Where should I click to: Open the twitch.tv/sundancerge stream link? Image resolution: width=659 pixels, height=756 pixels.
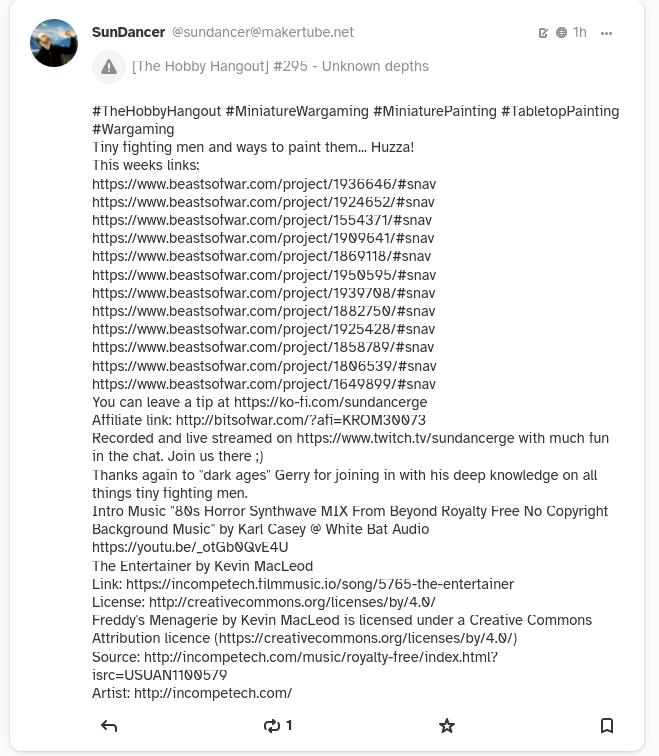(x=417, y=438)
